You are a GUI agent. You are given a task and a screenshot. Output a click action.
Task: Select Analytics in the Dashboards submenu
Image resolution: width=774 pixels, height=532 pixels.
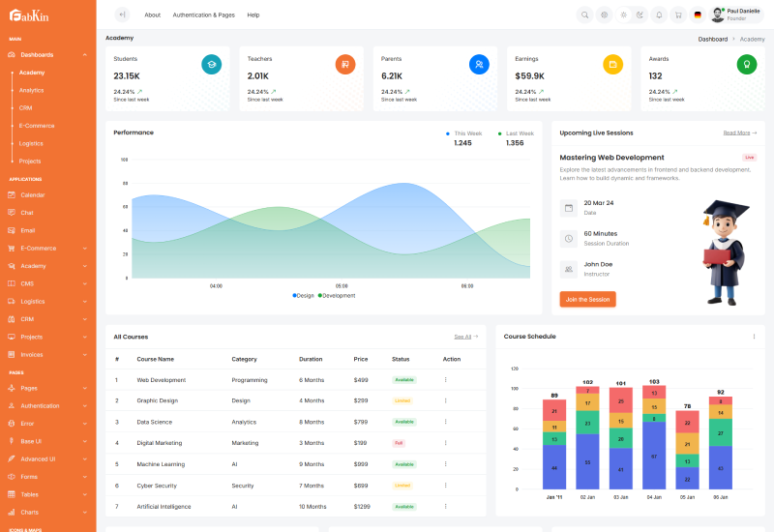pyautogui.click(x=32, y=90)
